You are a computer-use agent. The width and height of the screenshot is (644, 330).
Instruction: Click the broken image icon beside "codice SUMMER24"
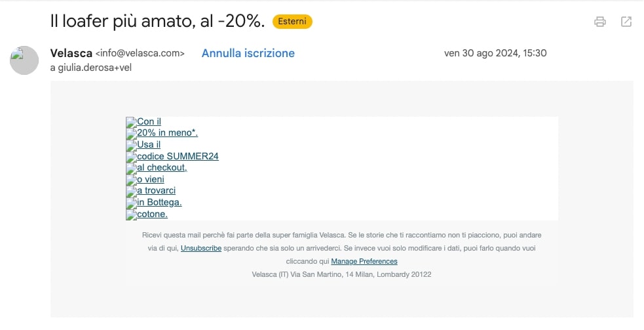point(132,157)
